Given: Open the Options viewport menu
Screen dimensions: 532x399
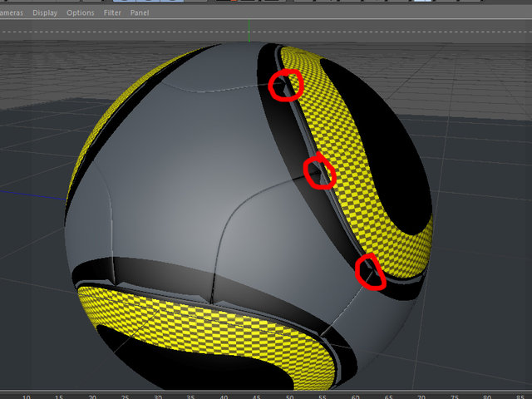Looking at the screenshot, I should click(x=81, y=13).
